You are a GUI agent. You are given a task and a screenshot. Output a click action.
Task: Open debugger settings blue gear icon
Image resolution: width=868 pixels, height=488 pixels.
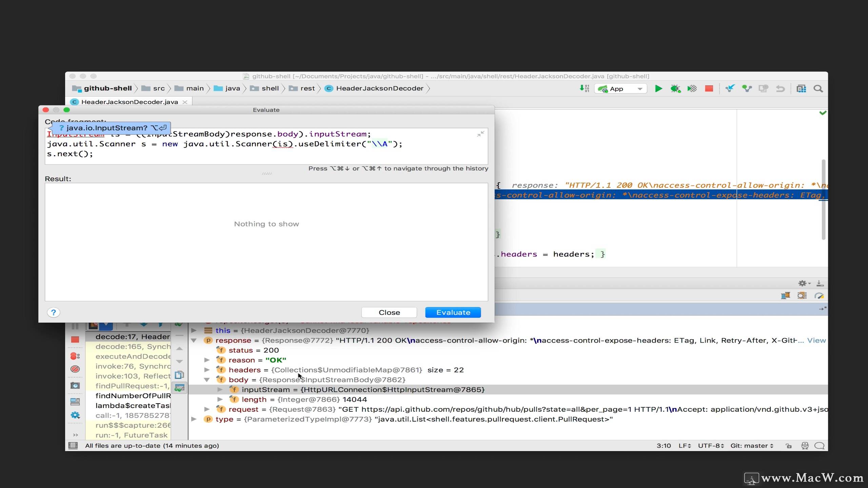tap(75, 415)
